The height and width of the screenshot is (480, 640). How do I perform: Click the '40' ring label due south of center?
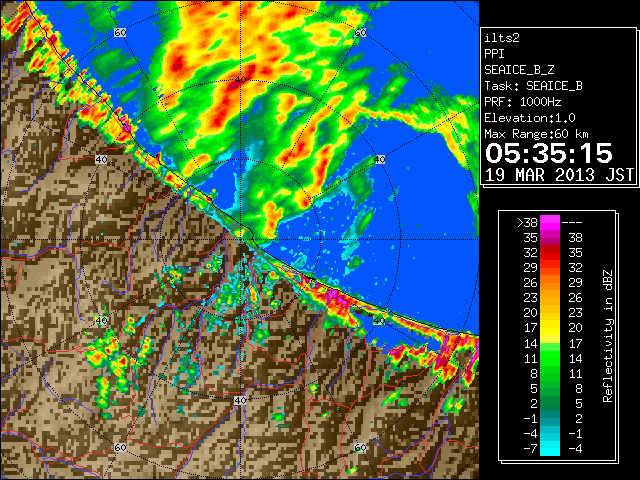coord(240,400)
